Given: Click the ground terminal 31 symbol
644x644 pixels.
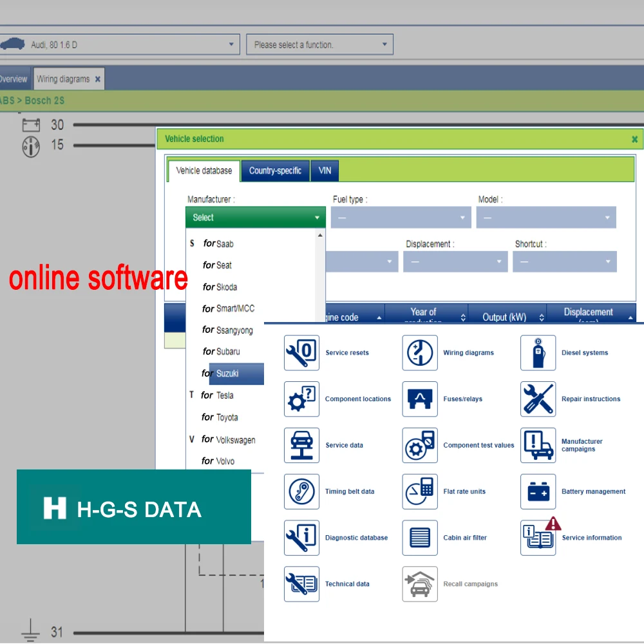Looking at the screenshot, I should pyautogui.click(x=30, y=630).
